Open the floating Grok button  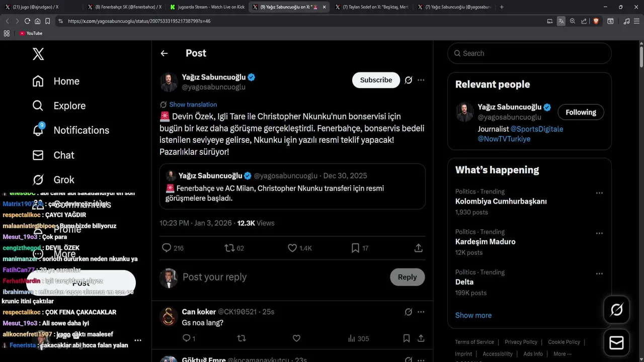coord(616,310)
